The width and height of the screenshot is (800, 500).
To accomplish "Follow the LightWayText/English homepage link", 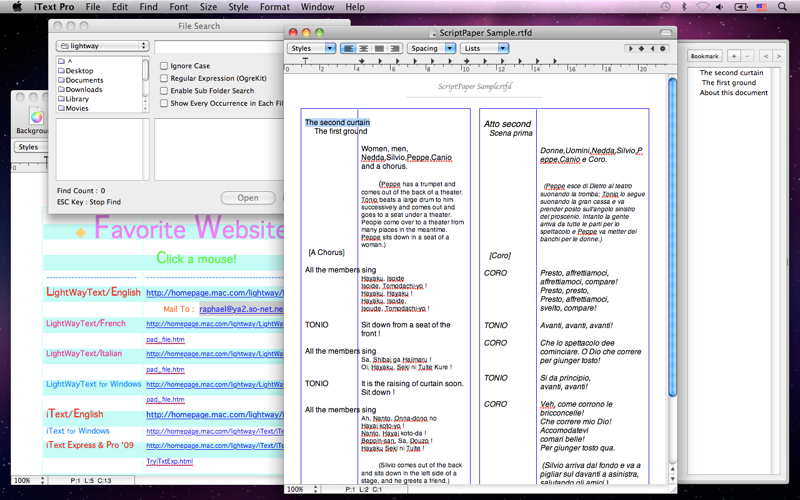I will 215,293.
